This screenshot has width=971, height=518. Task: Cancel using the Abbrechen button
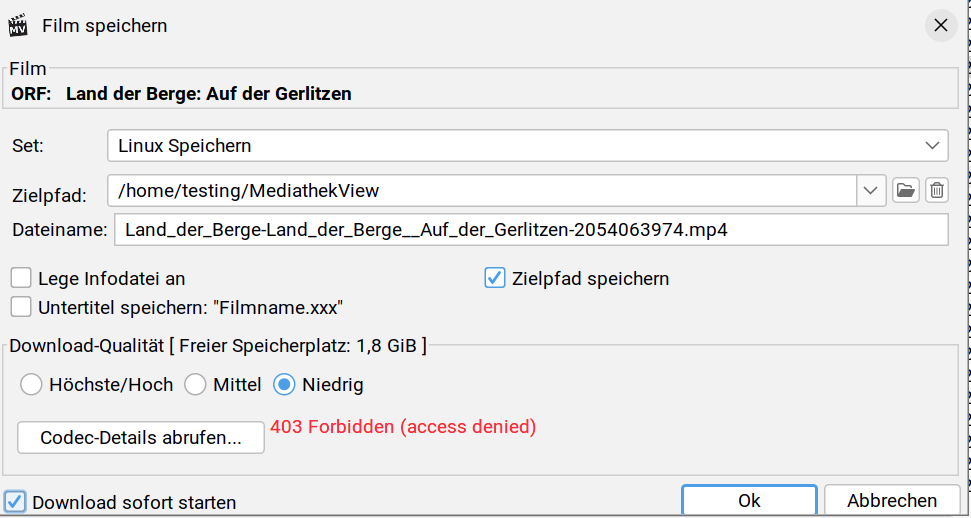tap(891, 501)
